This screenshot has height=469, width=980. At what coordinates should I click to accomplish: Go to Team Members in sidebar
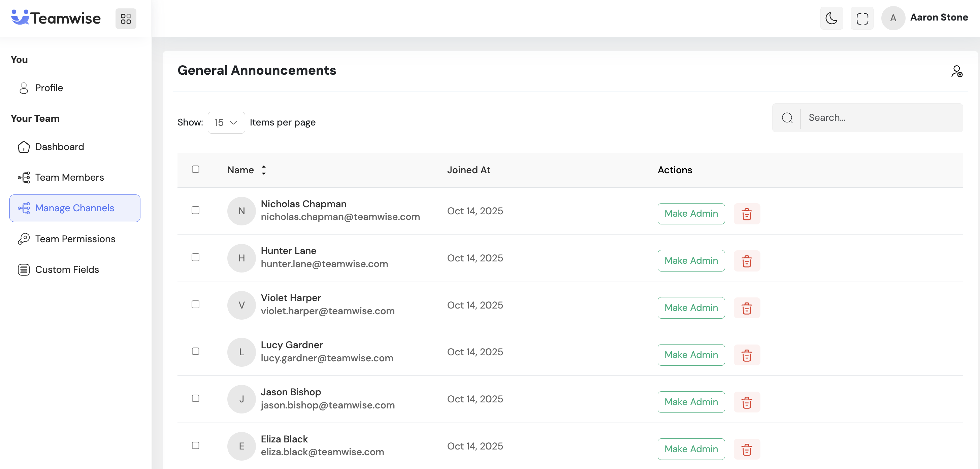click(69, 178)
